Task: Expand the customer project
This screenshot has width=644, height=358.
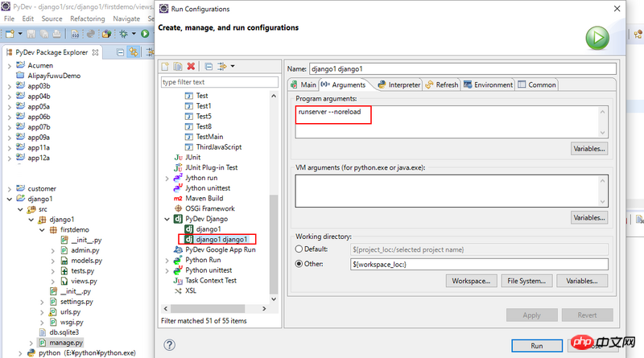Action: pyautogui.click(x=10, y=189)
